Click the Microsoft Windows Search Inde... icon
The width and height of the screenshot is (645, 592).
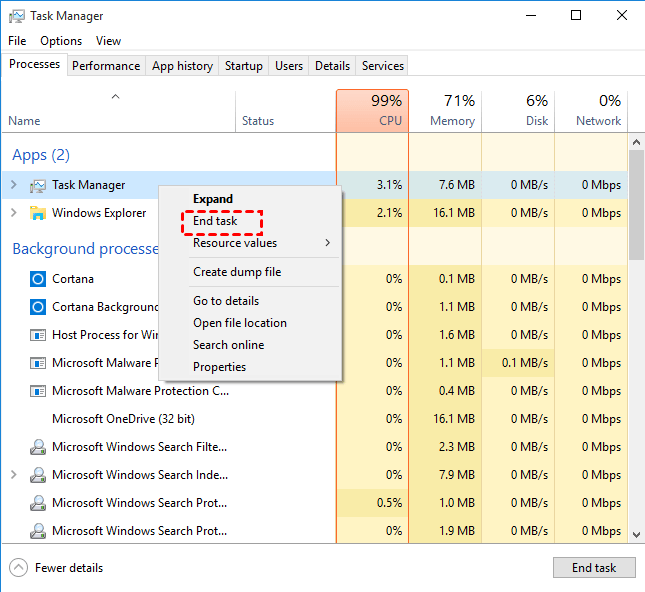coord(38,475)
